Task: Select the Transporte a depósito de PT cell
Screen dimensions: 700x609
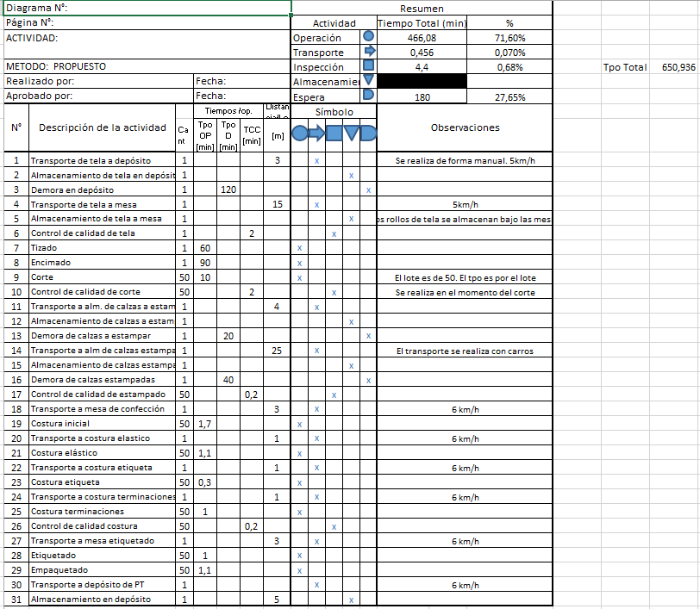Action: pos(103,585)
